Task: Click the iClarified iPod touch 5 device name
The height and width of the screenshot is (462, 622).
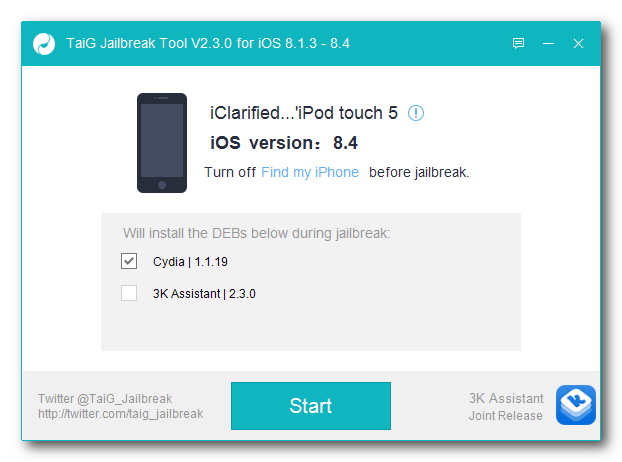Action: pyautogui.click(x=304, y=113)
